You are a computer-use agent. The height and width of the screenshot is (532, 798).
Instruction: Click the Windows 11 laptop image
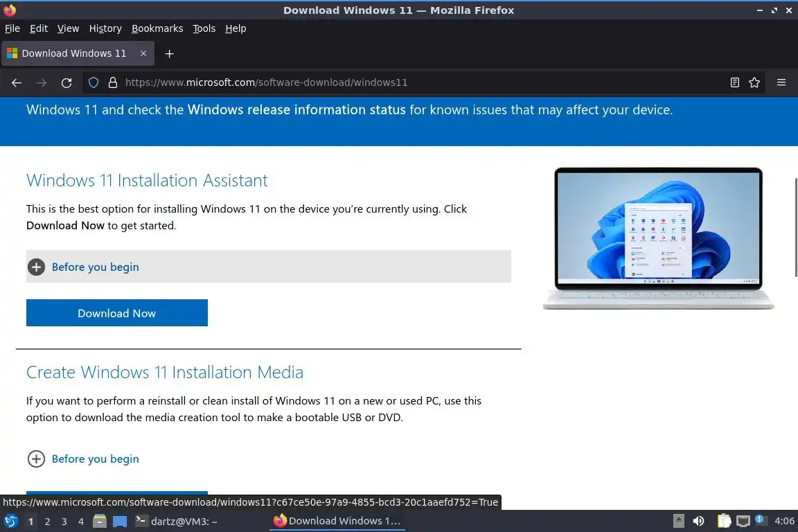click(x=658, y=238)
